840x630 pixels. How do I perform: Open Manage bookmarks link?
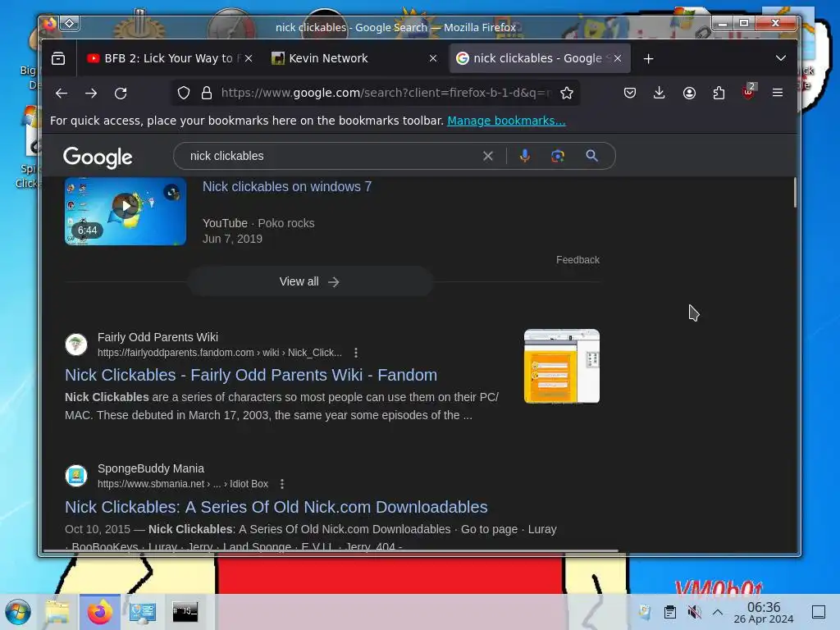coord(506,121)
